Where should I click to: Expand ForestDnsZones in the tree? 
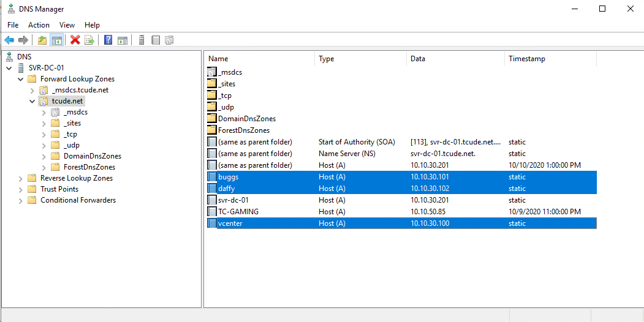click(x=44, y=168)
